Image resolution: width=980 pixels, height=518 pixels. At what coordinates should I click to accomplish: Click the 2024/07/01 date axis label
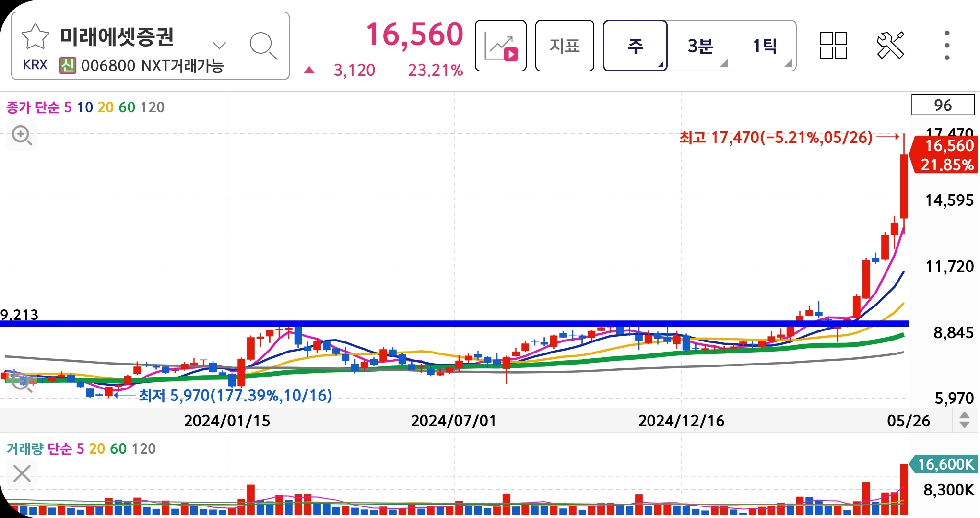click(453, 421)
